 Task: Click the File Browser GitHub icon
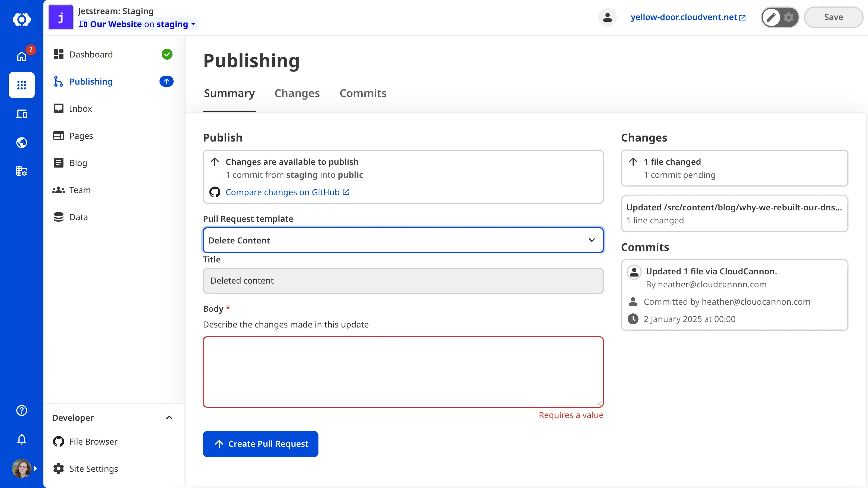(59, 442)
